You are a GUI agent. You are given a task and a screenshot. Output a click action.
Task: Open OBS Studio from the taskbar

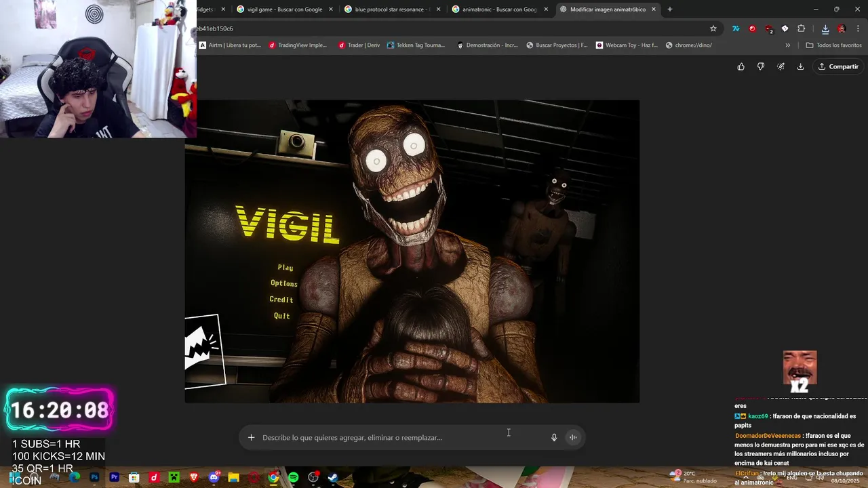[313, 477]
